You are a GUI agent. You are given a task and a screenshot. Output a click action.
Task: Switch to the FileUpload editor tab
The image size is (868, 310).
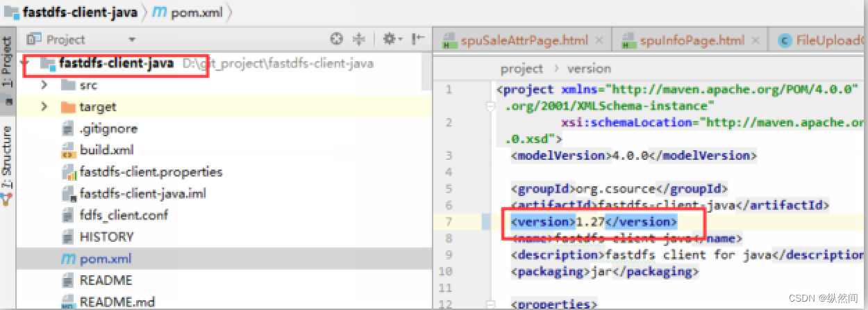point(821,40)
